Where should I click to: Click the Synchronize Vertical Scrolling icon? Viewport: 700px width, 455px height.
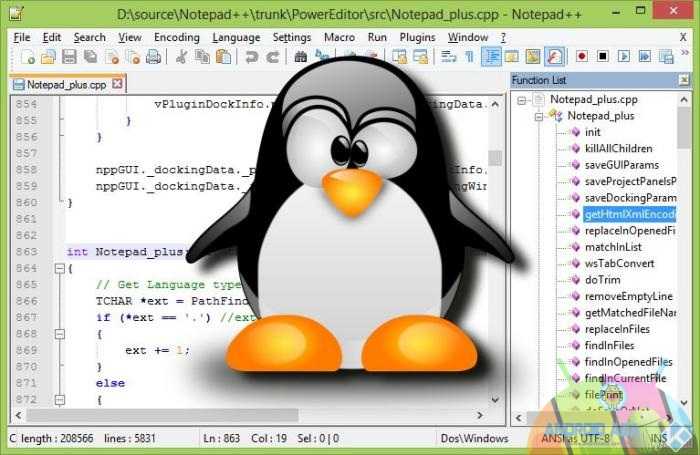(x=399, y=57)
